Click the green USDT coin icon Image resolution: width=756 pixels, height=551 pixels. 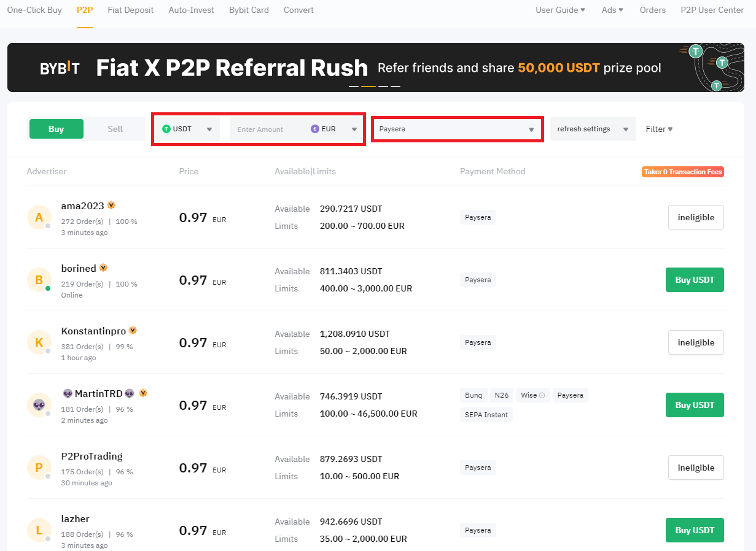pyautogui.click(x=166, y=129)
